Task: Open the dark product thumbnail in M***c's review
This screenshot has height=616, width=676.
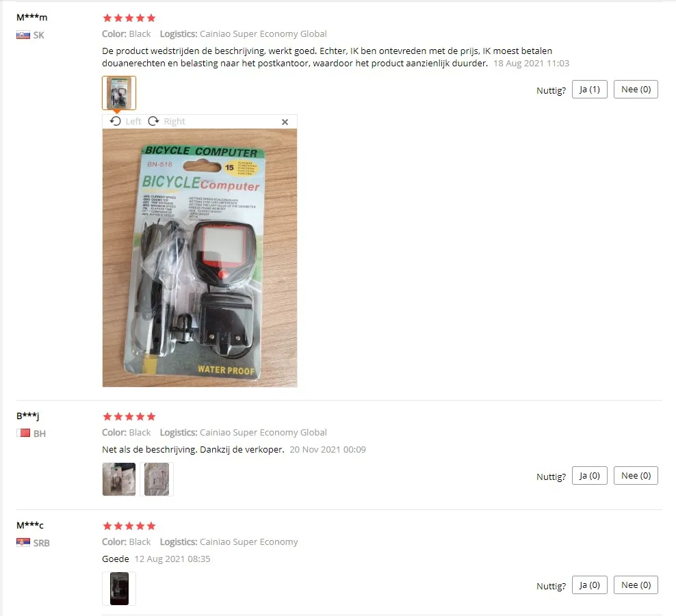Action: [x=119, y=589]
